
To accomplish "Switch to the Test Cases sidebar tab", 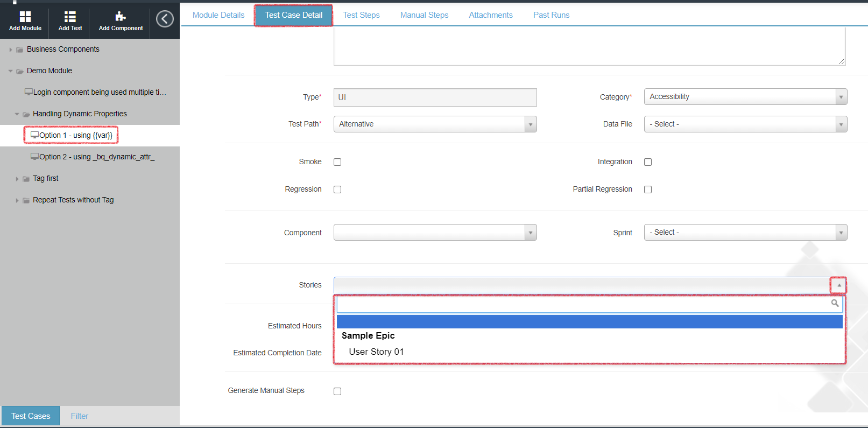I will (31, 416).
